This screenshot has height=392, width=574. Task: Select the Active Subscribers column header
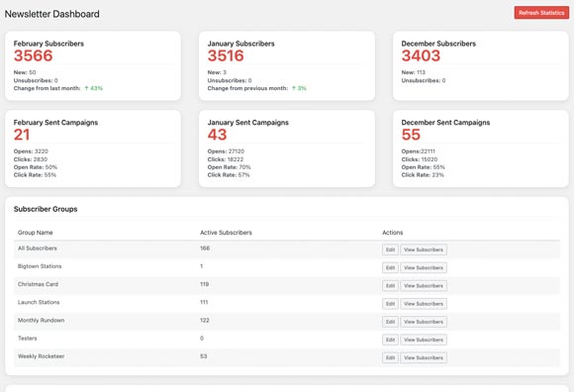[226, 233]
